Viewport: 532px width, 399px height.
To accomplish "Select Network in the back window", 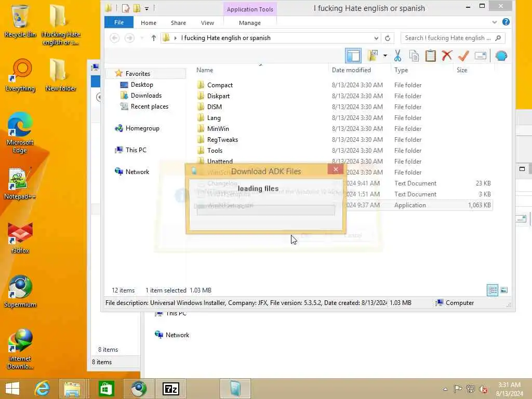I will click(x=177, y=335).
